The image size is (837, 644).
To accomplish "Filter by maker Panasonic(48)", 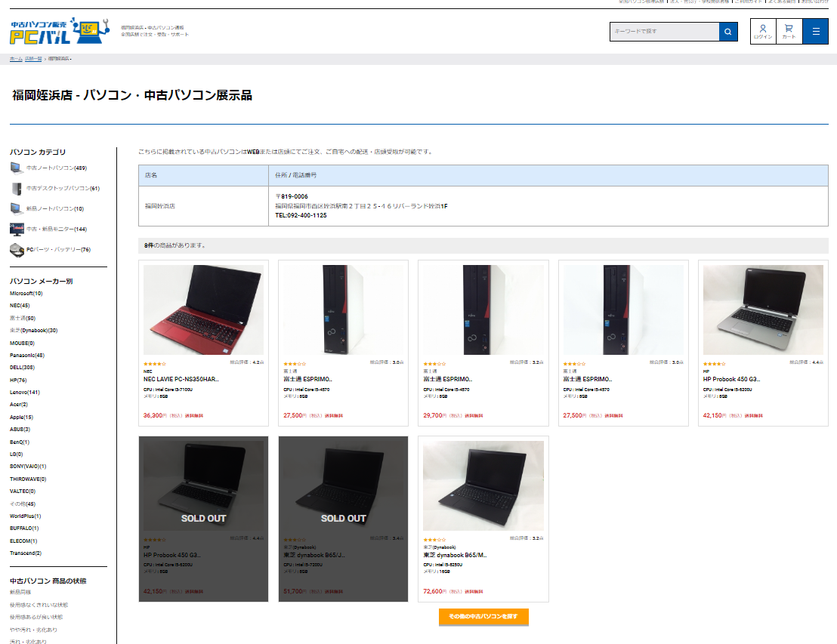I will point(27,356).
